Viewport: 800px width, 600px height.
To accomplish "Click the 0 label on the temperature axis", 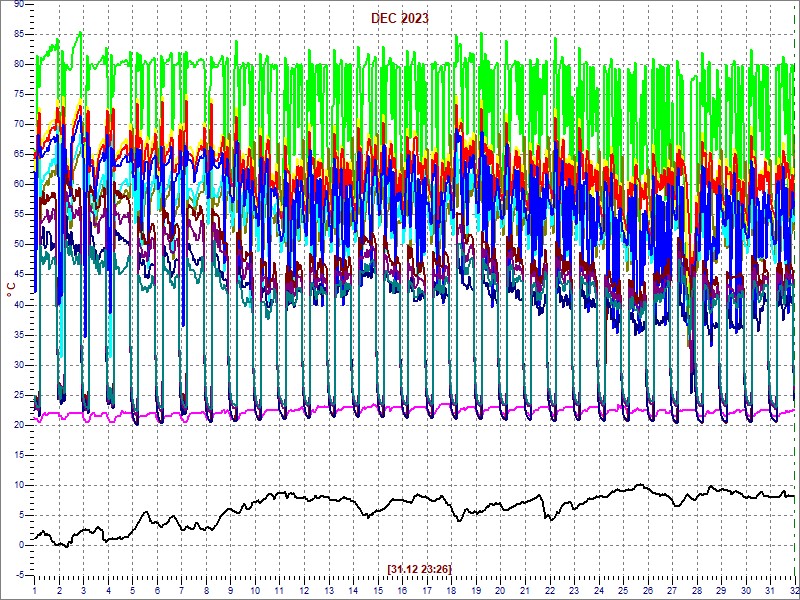I will [x=22, y=545].
